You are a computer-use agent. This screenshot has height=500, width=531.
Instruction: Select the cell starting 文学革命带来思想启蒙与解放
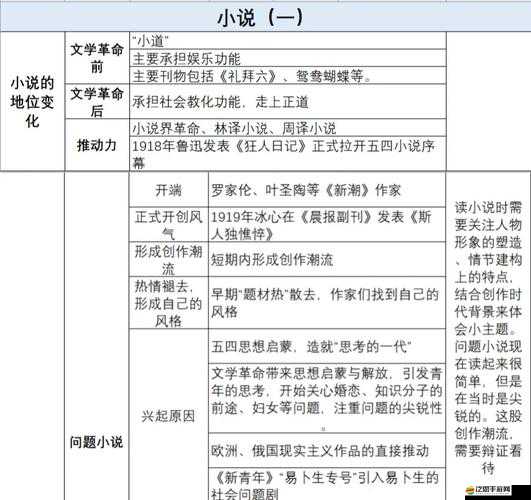327,398
